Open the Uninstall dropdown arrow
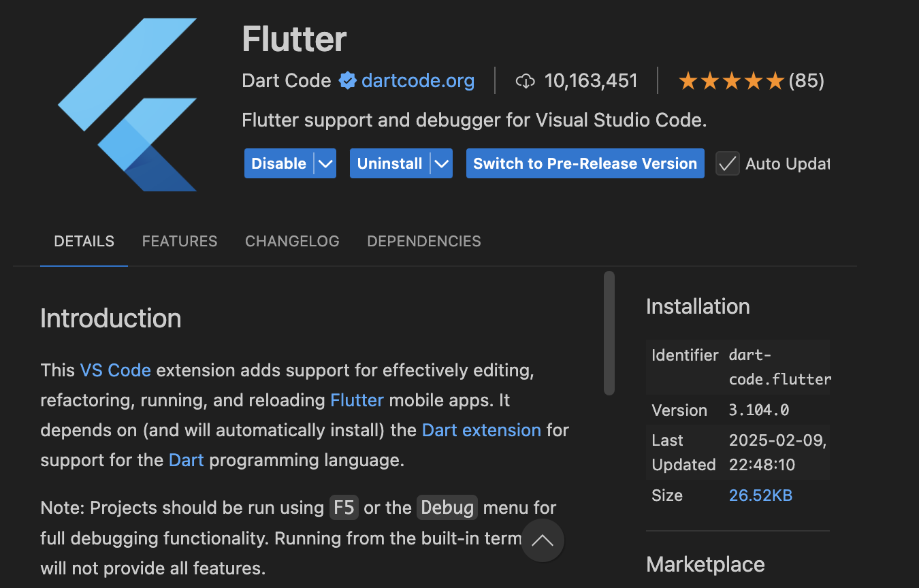 [442, 164]
